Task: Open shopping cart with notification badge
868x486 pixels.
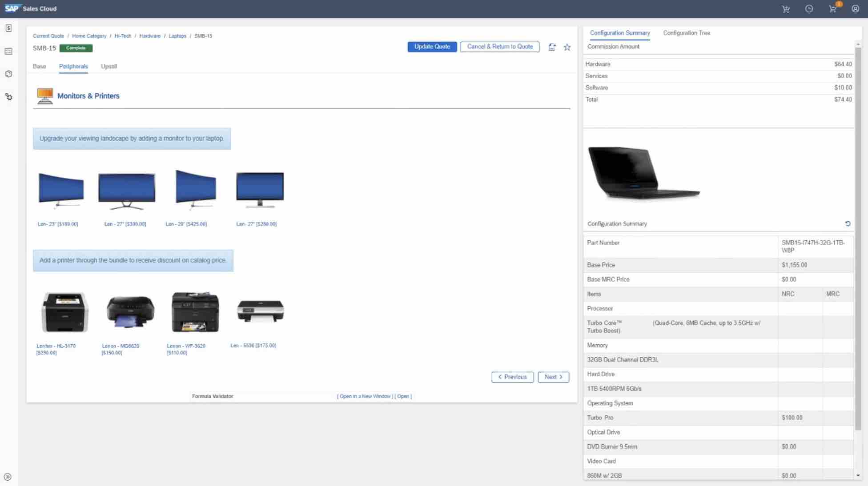Action: point(833,8)
